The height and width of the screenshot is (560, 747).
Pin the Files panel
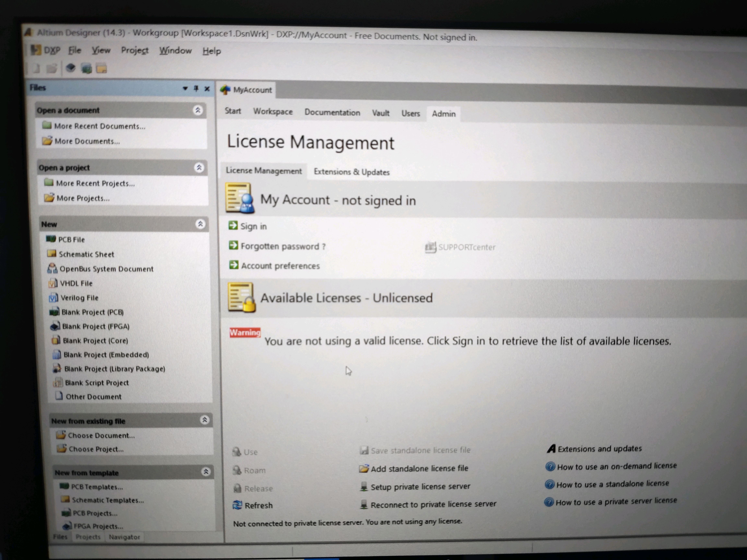tap(196, 88)
